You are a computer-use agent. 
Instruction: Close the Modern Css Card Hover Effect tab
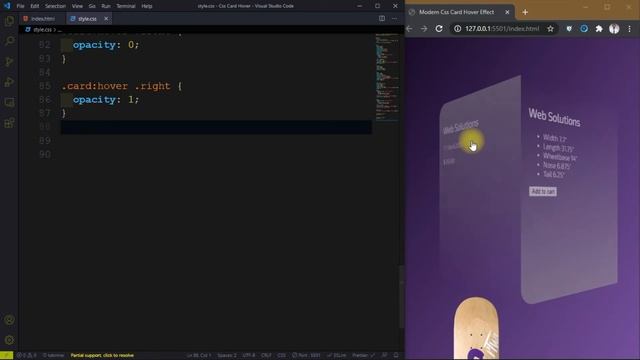(507, 12)
